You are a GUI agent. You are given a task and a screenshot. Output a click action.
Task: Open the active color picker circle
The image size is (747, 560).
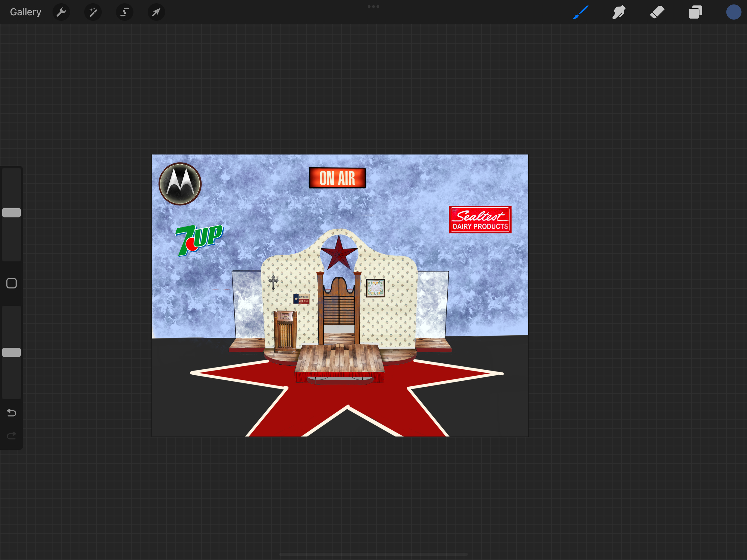(x=734, y=12)
